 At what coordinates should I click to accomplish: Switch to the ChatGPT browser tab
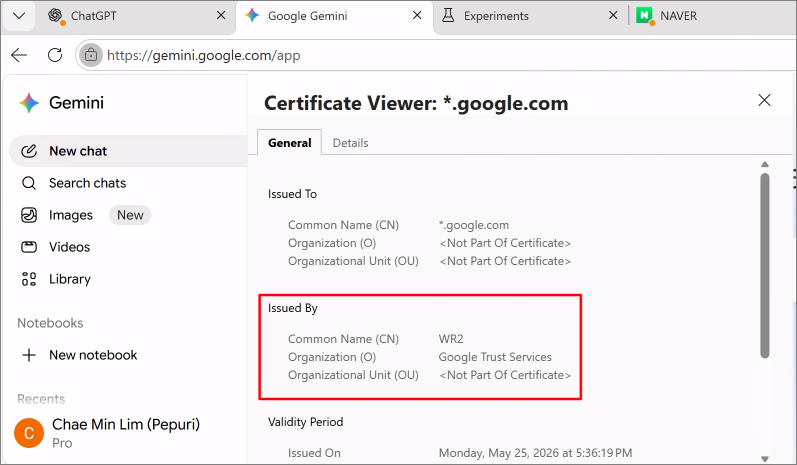137,16
